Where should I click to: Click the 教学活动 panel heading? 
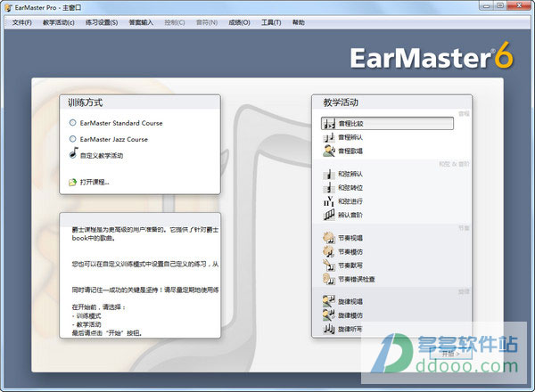341,102
